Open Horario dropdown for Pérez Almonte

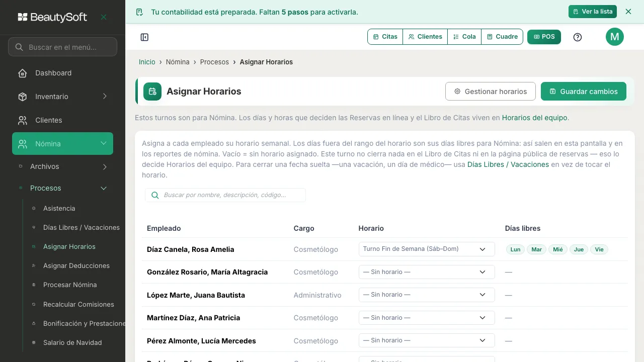pyautogui.click(x=427, y=340)
